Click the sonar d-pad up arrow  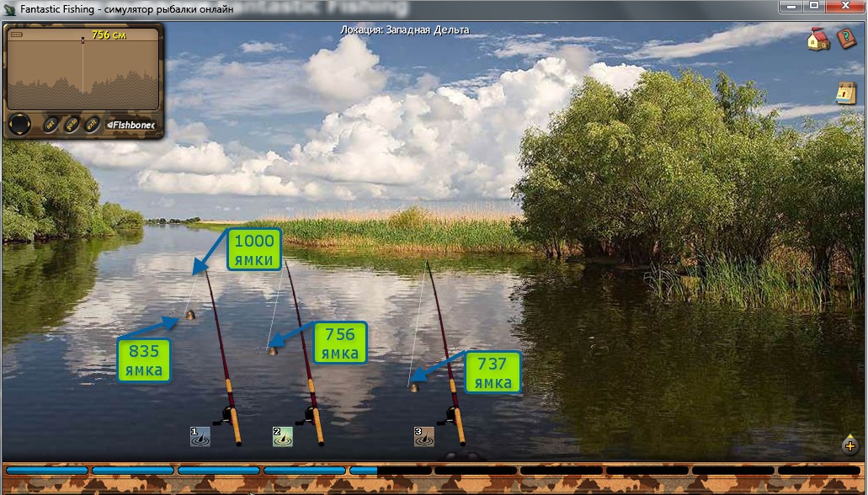(19, 117)
